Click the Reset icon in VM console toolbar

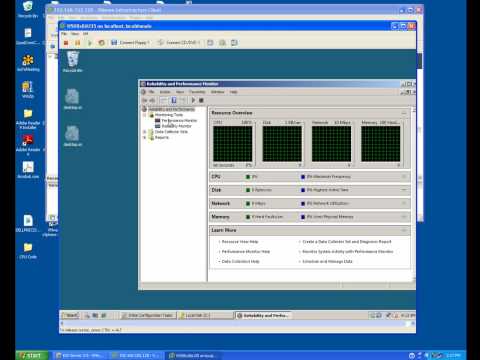pyautogui.click(x=101, y=43)
